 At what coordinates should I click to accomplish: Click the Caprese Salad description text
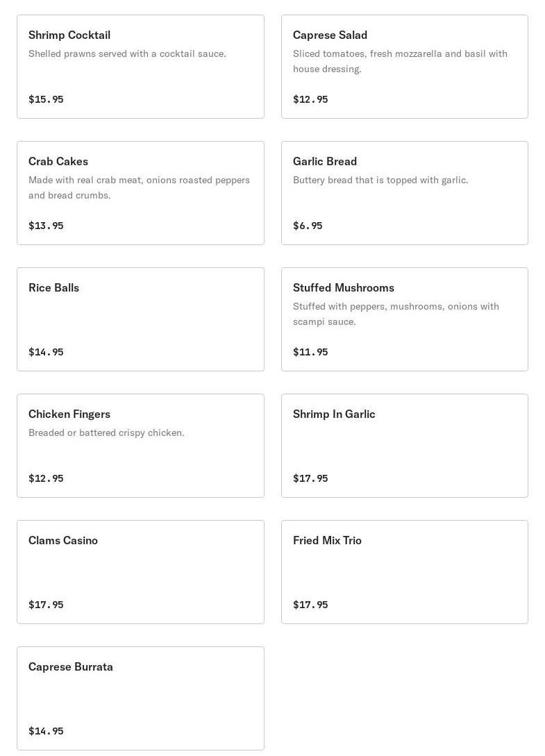coord(400,61)
